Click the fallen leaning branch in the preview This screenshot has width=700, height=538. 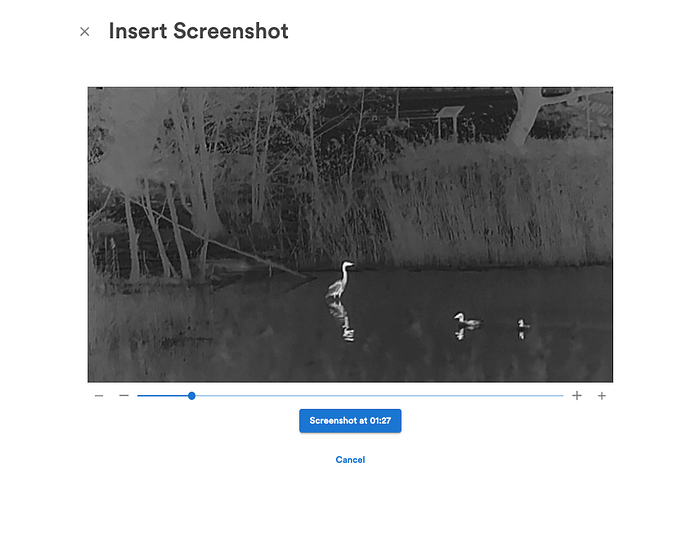pos(223,242)
